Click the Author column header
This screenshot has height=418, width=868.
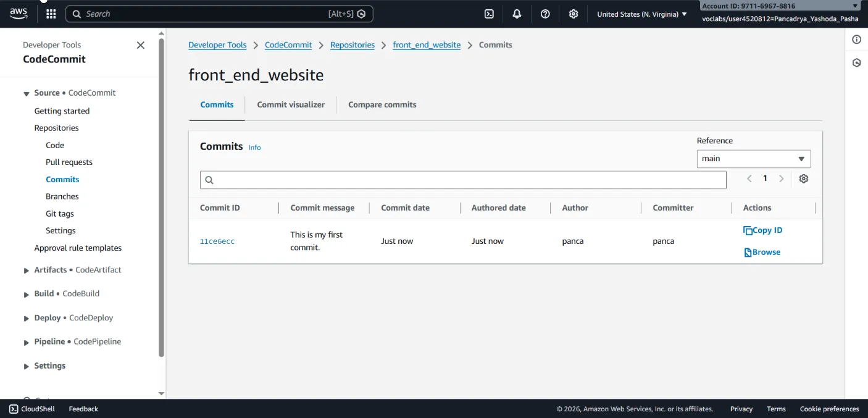(x=575, y=208)
